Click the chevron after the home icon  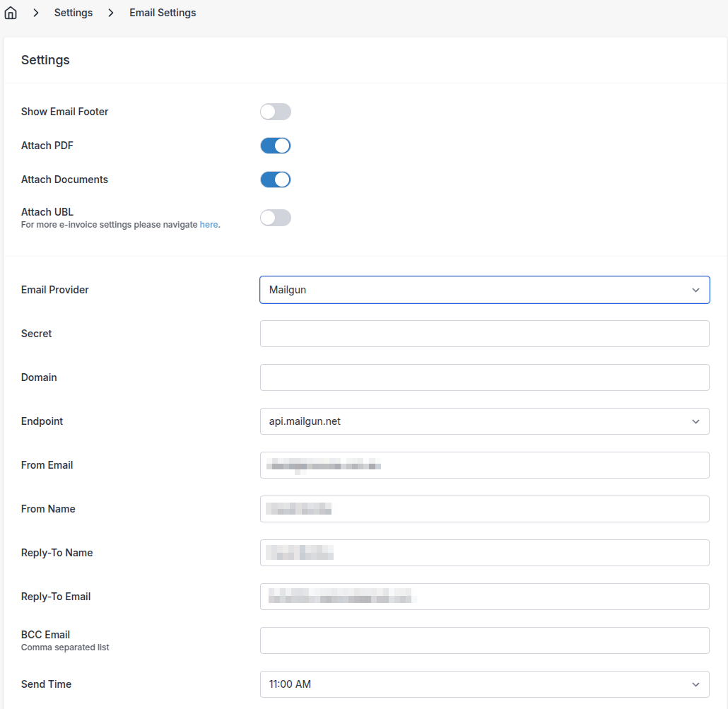(35, 12)
